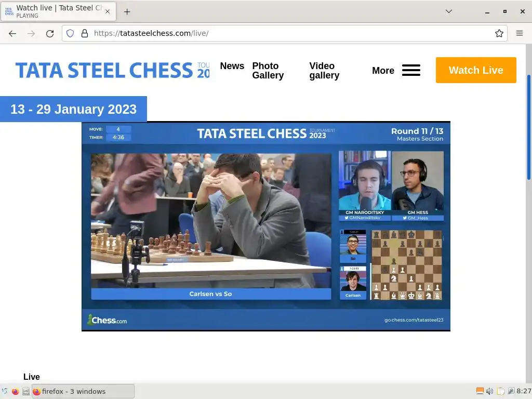Image resolution: width=532 pixels, height=399 pixels.
Task: Click the orange tray indicator icon
Action: click(480, 391)
